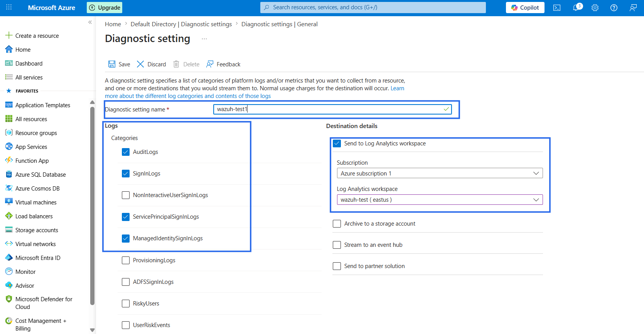Check the ADFSSignInLogs category
644x334 pixels.
(126, 282)
